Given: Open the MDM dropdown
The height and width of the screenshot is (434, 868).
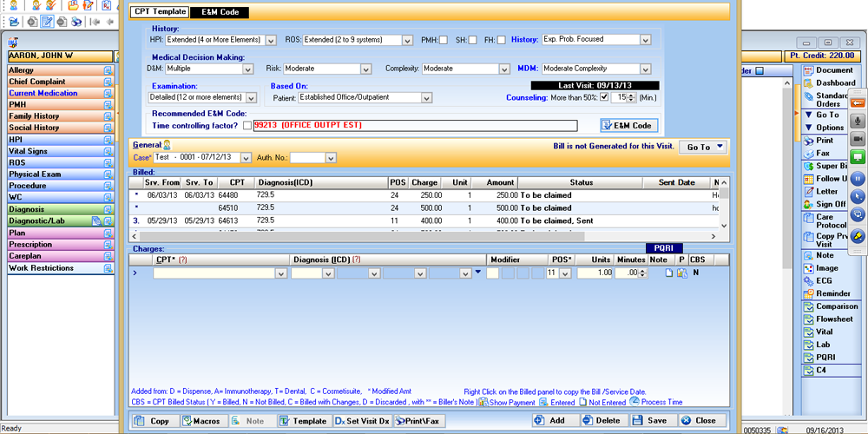Looking at the screenshot, I should [645, 69].
